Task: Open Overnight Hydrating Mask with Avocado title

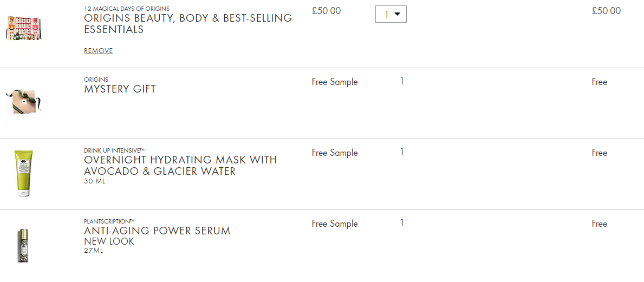Action: coord(180,166)
